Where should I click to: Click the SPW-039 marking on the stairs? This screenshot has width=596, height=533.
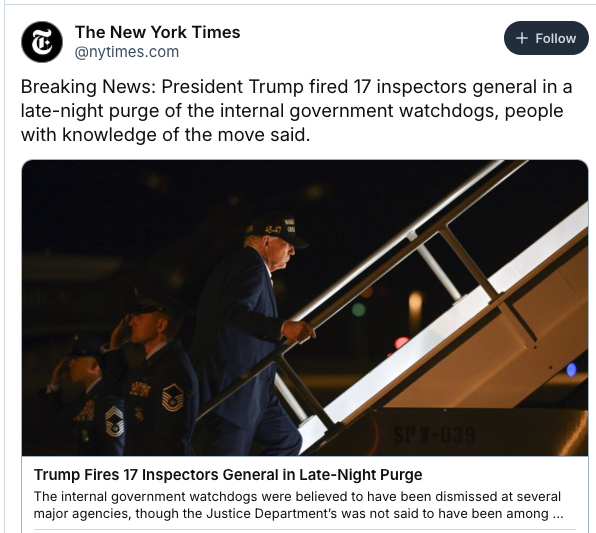(x=434, y=435)
